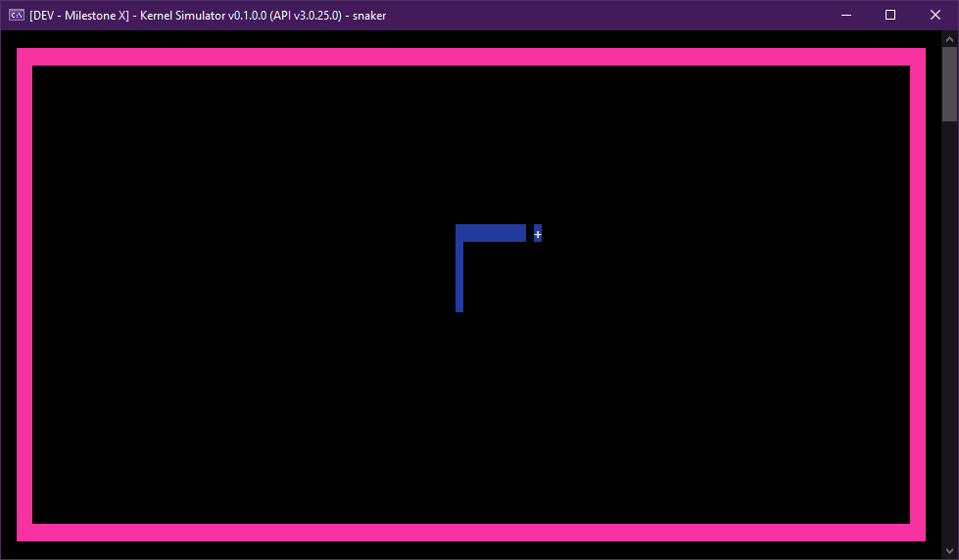Close the snaker console window

tap(935, 15)
